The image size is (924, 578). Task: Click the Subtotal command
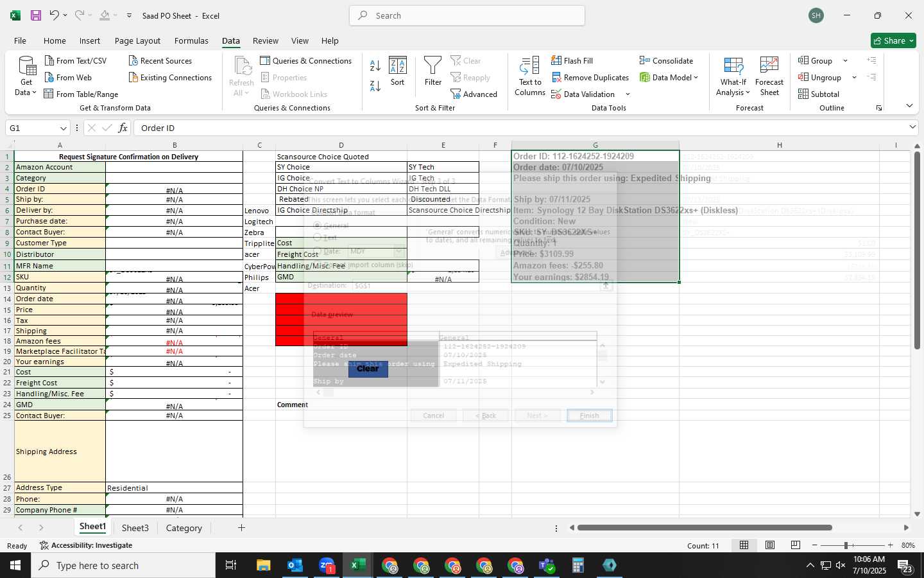pyautogui.click(x=819, y=94)
